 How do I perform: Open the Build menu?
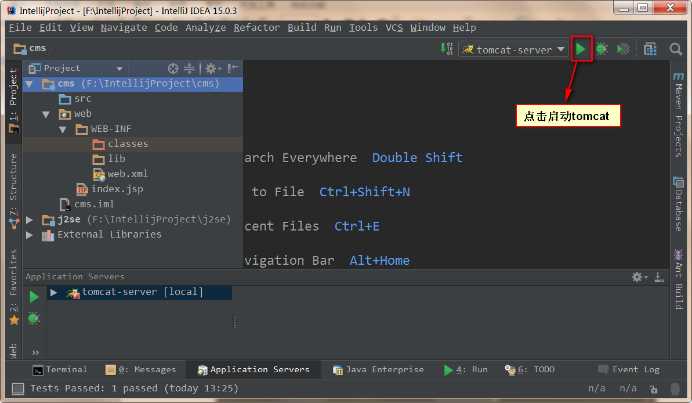click(x=302, y=27)
